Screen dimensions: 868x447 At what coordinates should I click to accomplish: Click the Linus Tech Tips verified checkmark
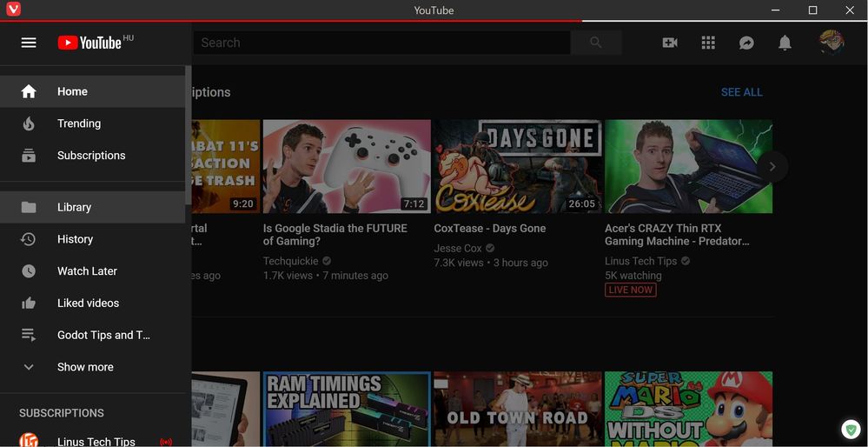686,260
